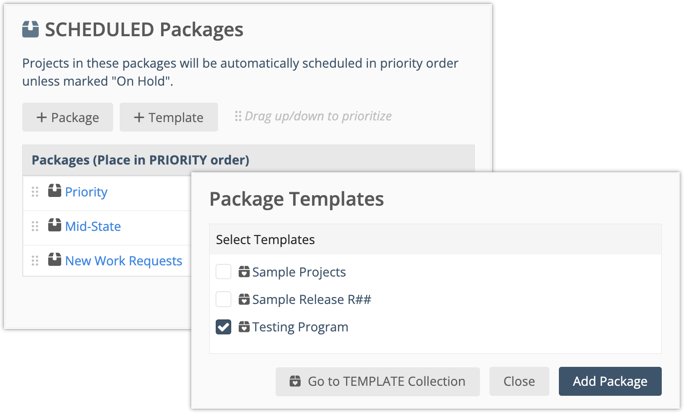The image size is (684, 413).
Task: Click the SCHEDULED Packages header package icon
Action: pos(31,31)
